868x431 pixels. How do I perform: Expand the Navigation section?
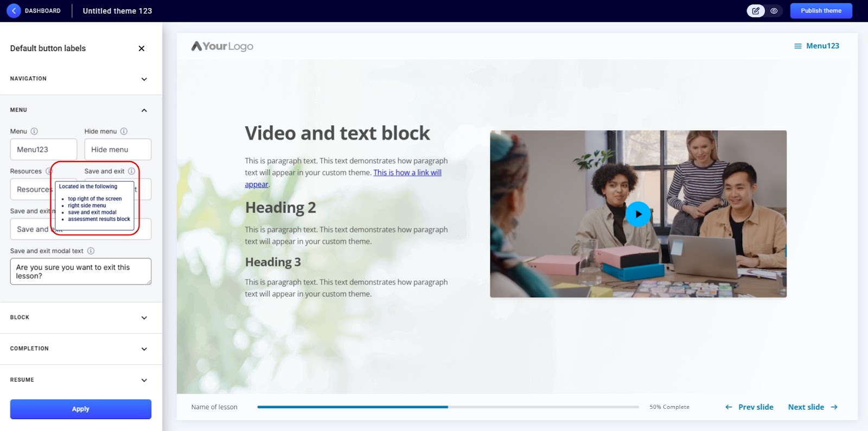(144, 79)
